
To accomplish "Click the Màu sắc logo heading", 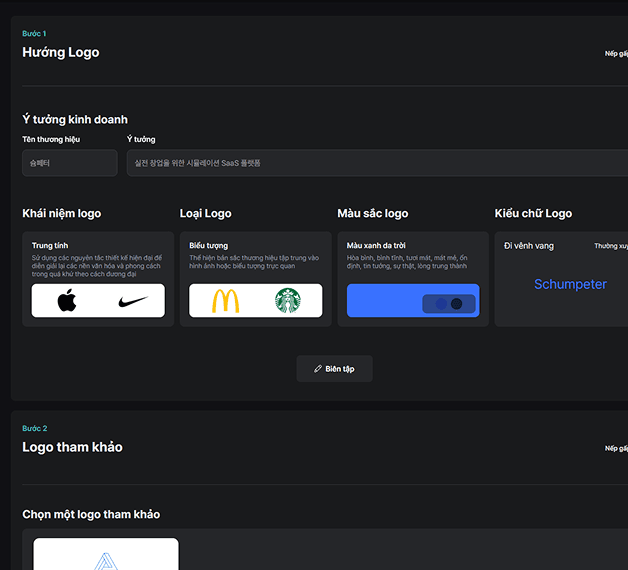I will click(x=373, y=213).
